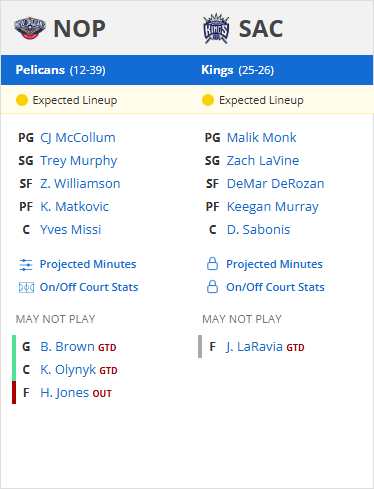Open Malik Monk's player page
Screen dimensions: 374x489
click(x=262, y=138)
